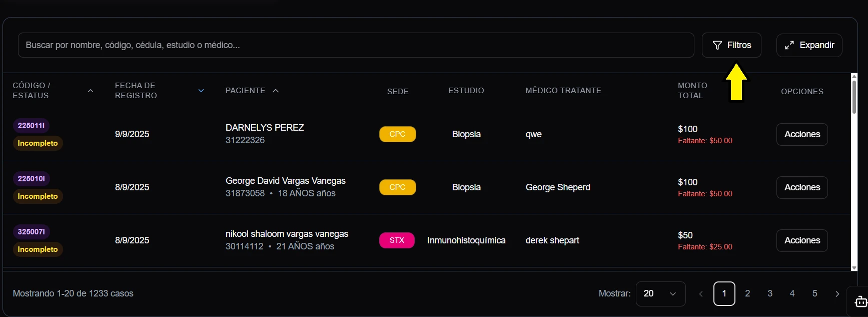The width and height of the screenshot is (868, 317).
Task: Open the chatbot robot icon
Action: point(860,301)
